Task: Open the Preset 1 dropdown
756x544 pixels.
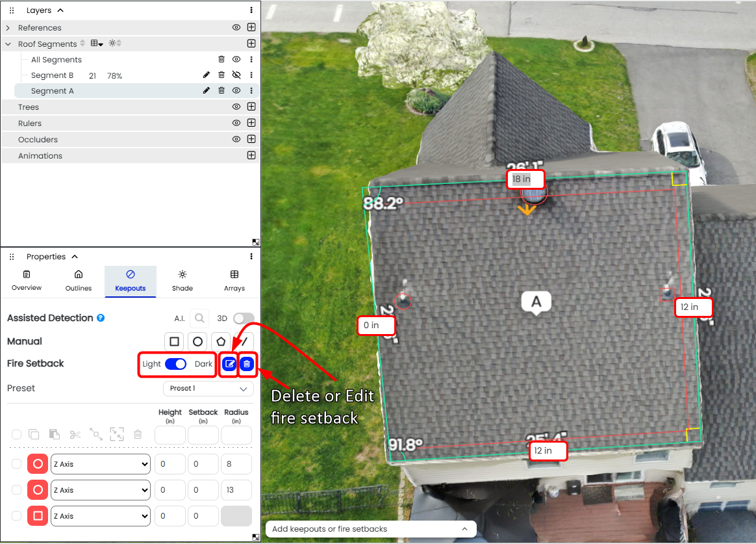Action: point(208,389)
